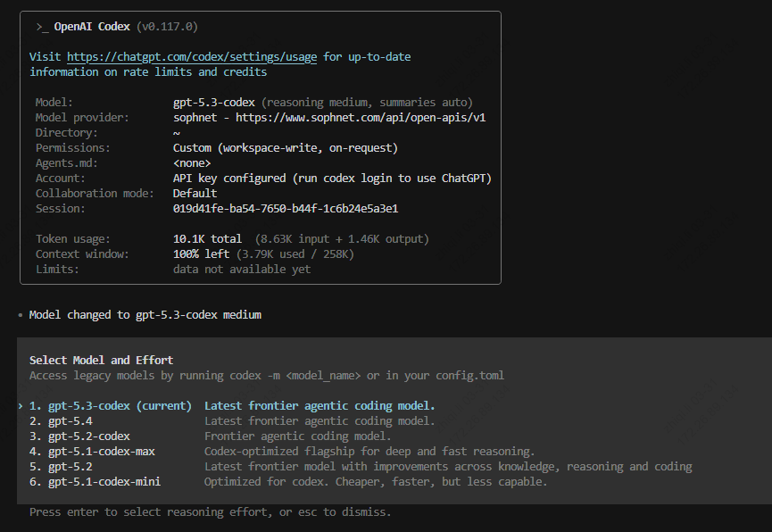
Task: Click the version number v0.117.0
Action: pos(167,27)
